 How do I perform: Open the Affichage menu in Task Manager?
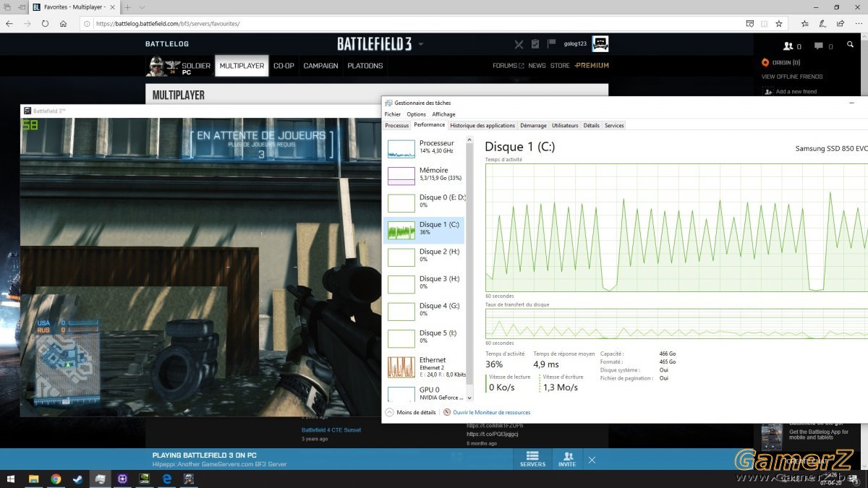click(x=443, y=114)
